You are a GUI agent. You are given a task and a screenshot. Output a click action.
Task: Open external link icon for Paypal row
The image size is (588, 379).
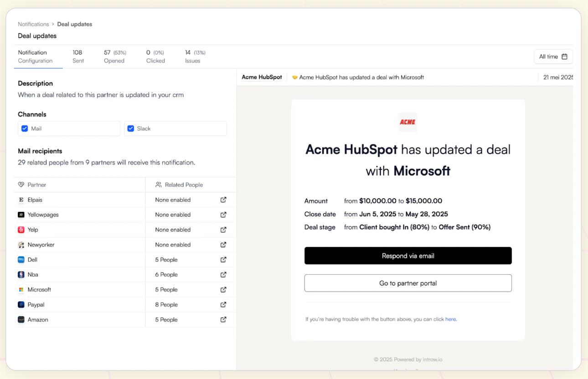223,304
